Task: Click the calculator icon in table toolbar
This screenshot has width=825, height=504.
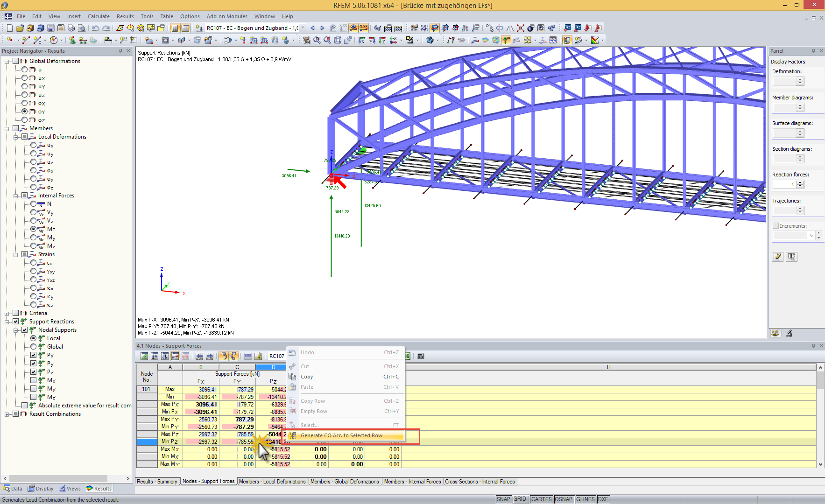Action: click(x=421, y=356)
